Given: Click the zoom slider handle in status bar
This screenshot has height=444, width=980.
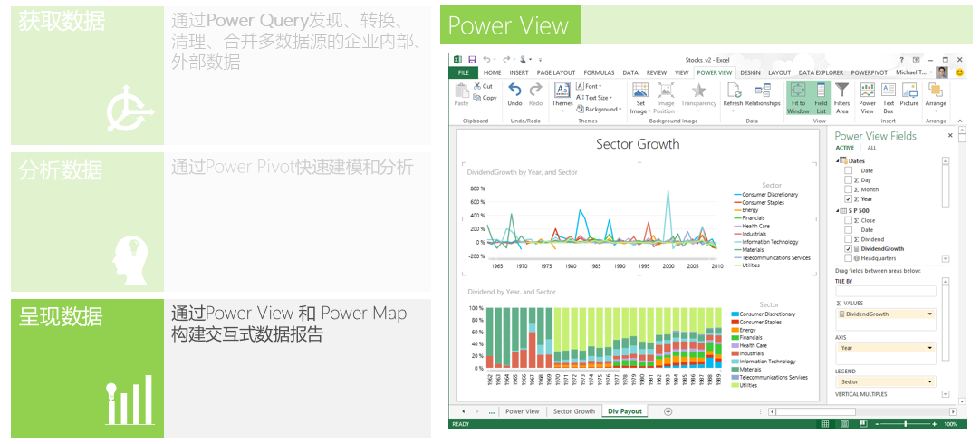Looking at the screenshot, I should pos(905,424).
